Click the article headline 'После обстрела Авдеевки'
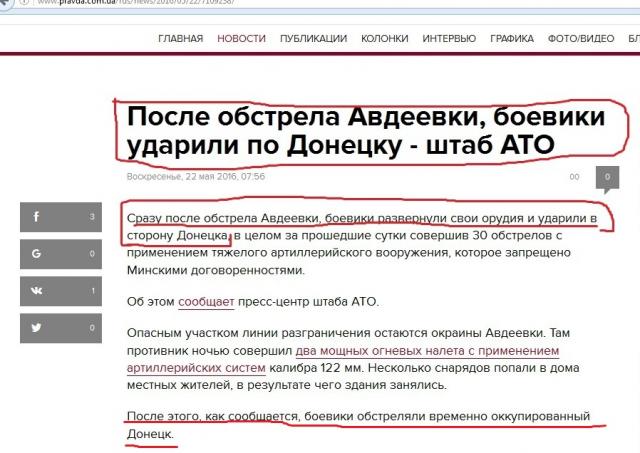Viewport: 640px width, 453px height. click(x=366, y=131)
